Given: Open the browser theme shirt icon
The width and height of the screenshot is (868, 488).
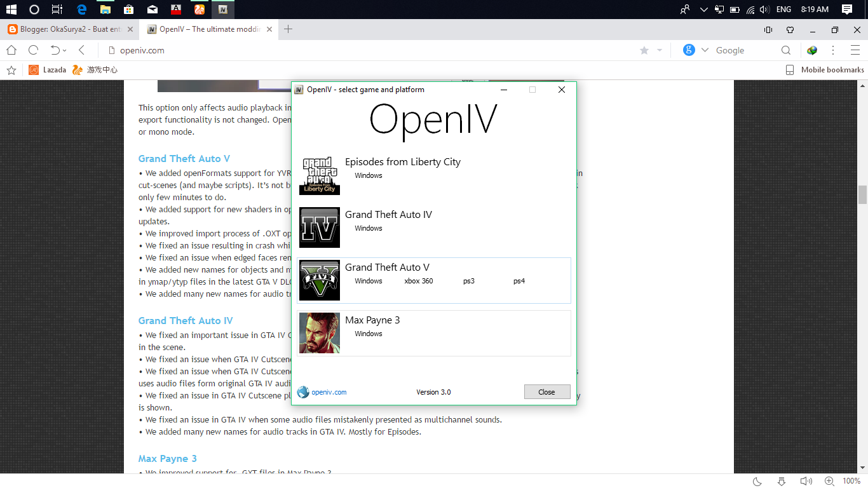Looking at the screenshot, I should 790,29.
